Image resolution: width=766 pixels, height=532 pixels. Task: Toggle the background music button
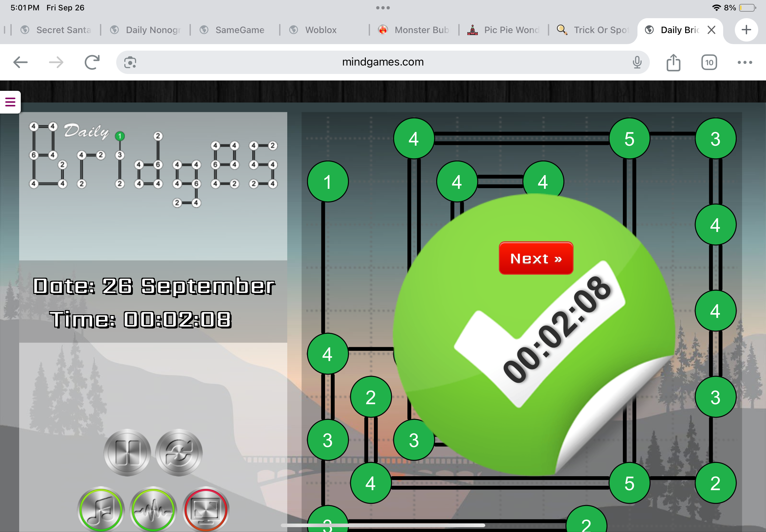(101, 509)
